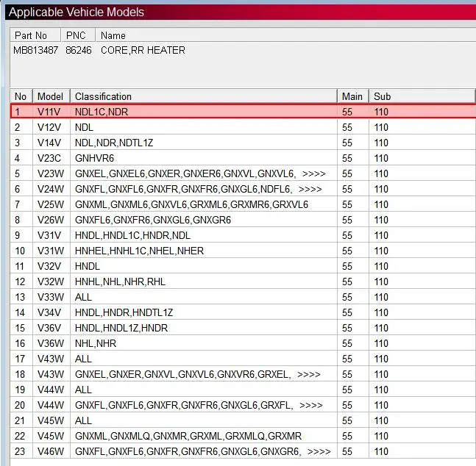This screenshot has width=476, height=466.
Task: Click classification HNDL,HNDL1C,HNDR,NDL
Action: (132, 235)
